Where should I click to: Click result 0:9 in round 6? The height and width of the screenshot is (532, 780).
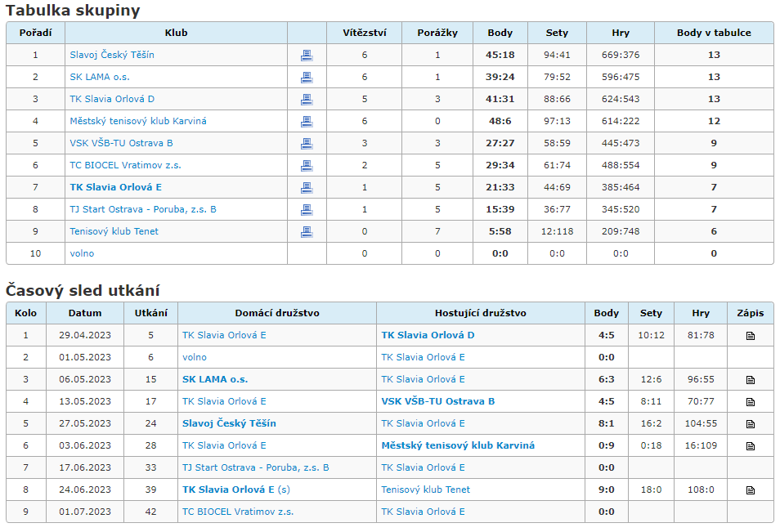tap(607, 445)
